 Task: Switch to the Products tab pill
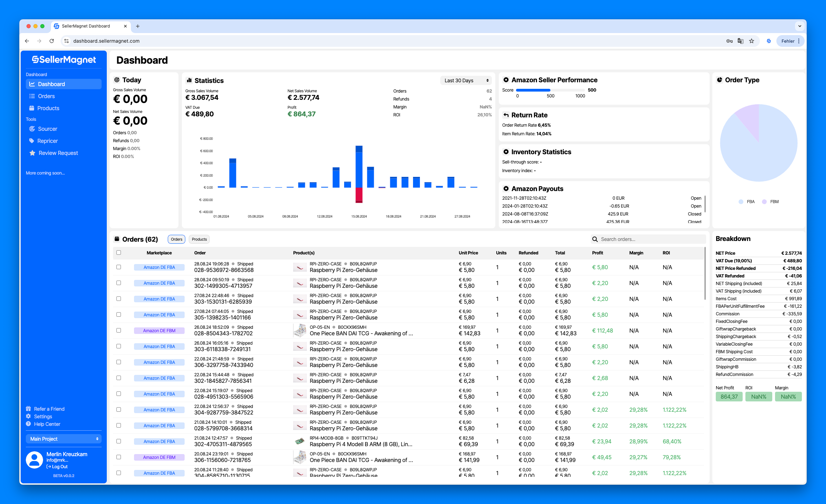pos(199,239)
